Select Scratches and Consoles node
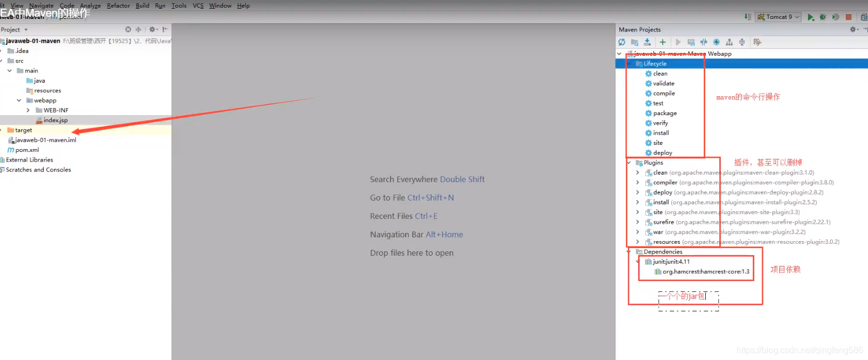Image resolution: width=868 pixels, height=360 pixels. pyautogui.click(x=36, y=170)
